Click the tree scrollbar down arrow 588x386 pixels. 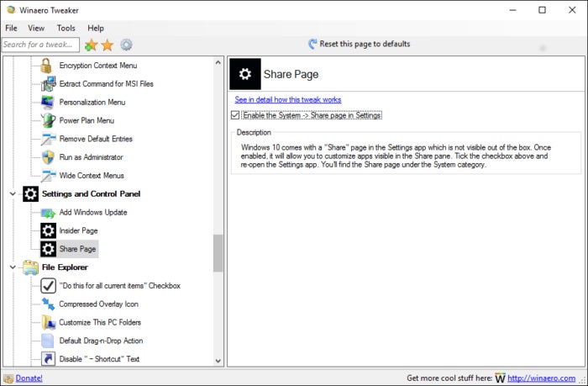pos(218,361)
